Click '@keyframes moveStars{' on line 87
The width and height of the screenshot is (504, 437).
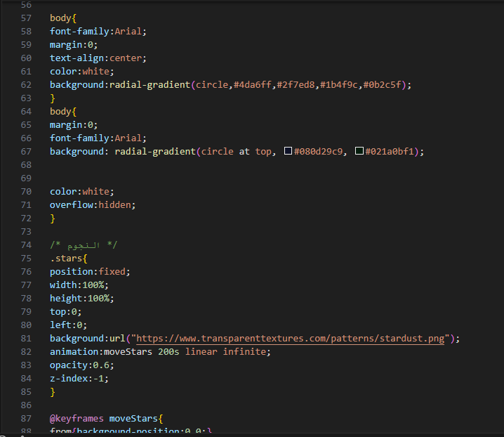pos(106,418)
